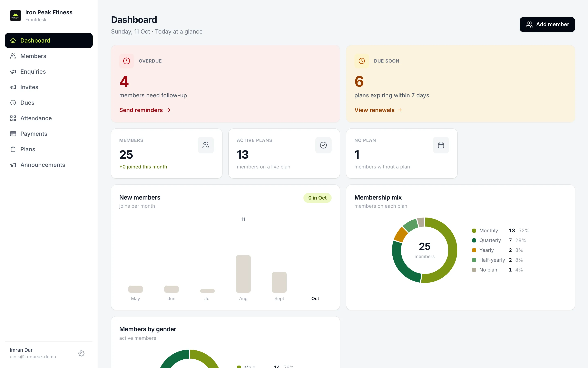Click the '+0 joined this month' text

143,167
